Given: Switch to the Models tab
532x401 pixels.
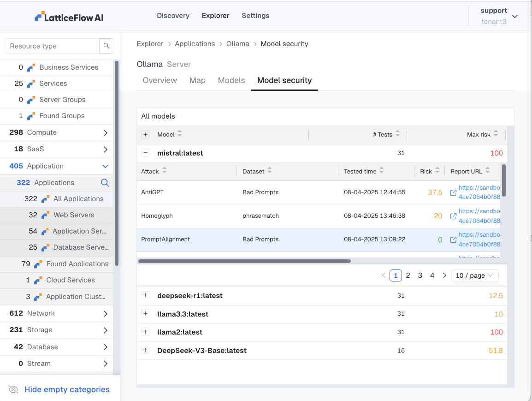Looking at the screenshot, I should [231, 80].
